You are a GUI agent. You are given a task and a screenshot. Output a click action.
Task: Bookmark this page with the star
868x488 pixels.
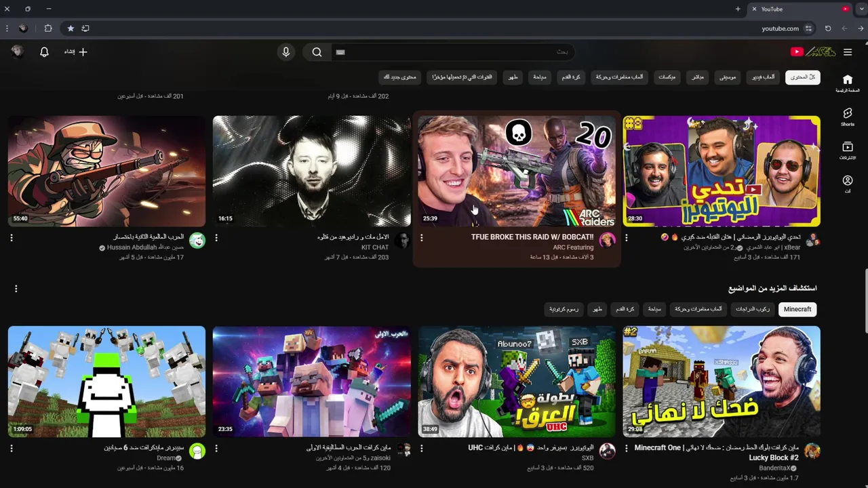coord(71,28)
